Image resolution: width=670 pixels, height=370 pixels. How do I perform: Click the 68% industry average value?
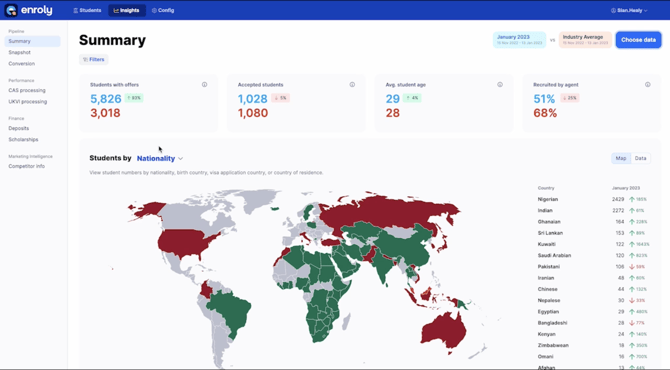click(545, 113)
